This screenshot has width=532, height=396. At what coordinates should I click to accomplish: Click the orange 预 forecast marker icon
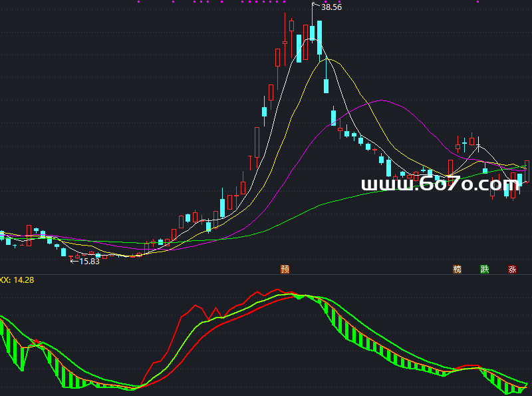click(285, 270)
